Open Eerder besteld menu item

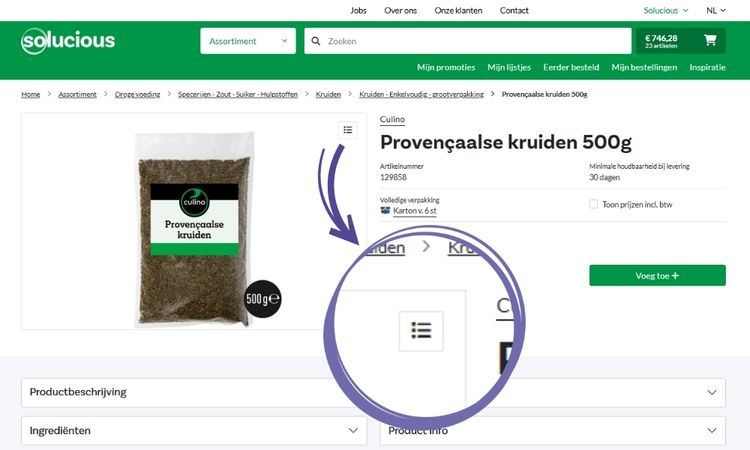(x=571, y=67)
